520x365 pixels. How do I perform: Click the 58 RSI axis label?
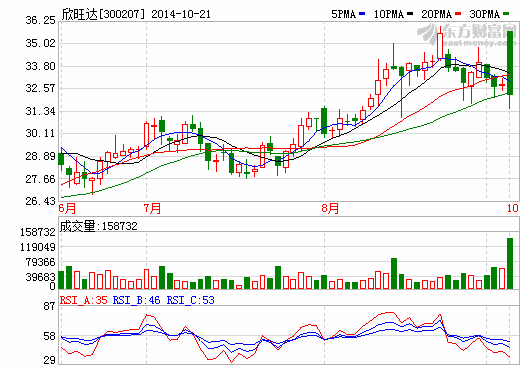coord(50,336)
